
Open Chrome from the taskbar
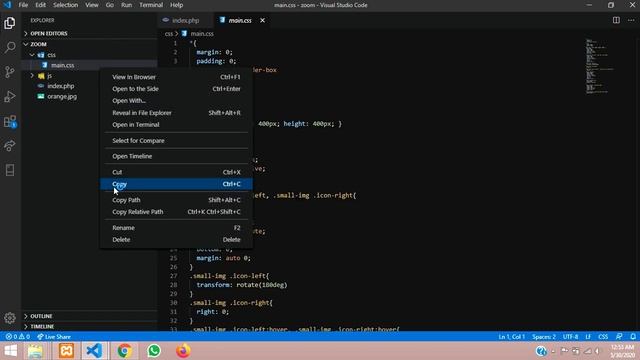(124, 351)
